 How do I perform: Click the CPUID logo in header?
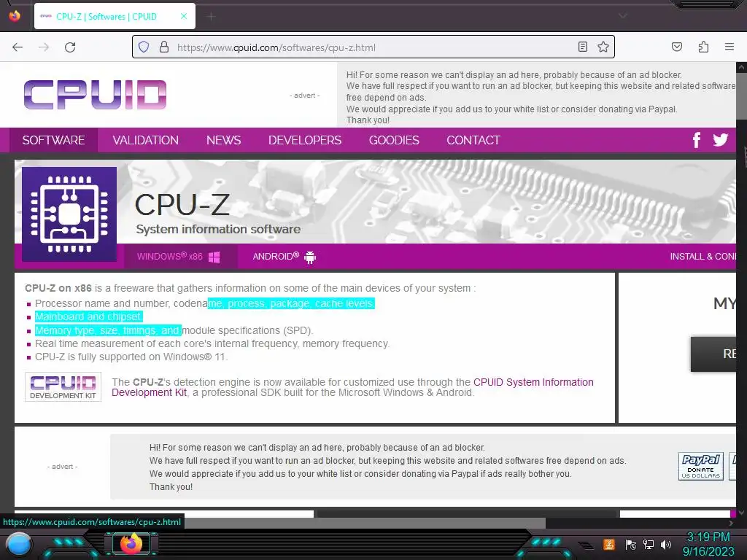click(x=96, y=94)
